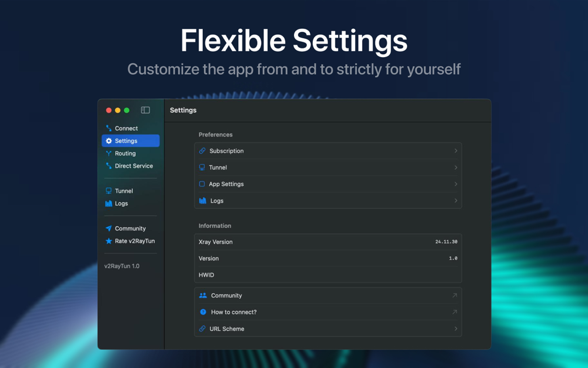
Task: Click the Subscription link icon in Preferences
Action: 202,151
